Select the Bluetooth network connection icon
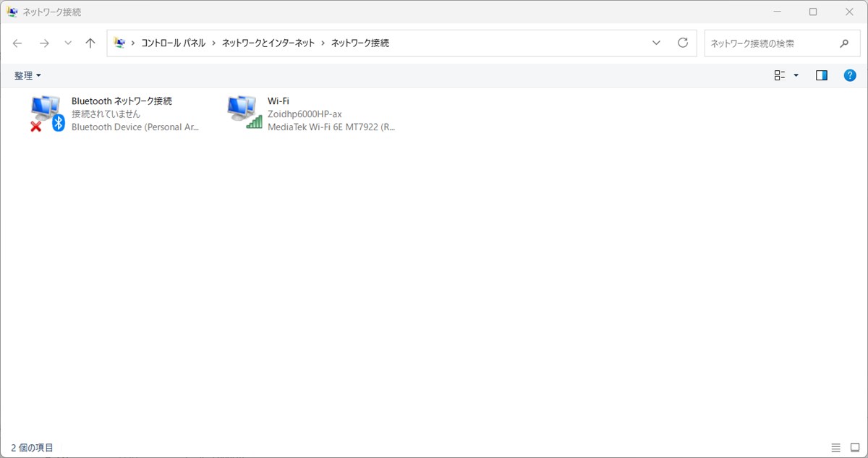 pos(48,114)
